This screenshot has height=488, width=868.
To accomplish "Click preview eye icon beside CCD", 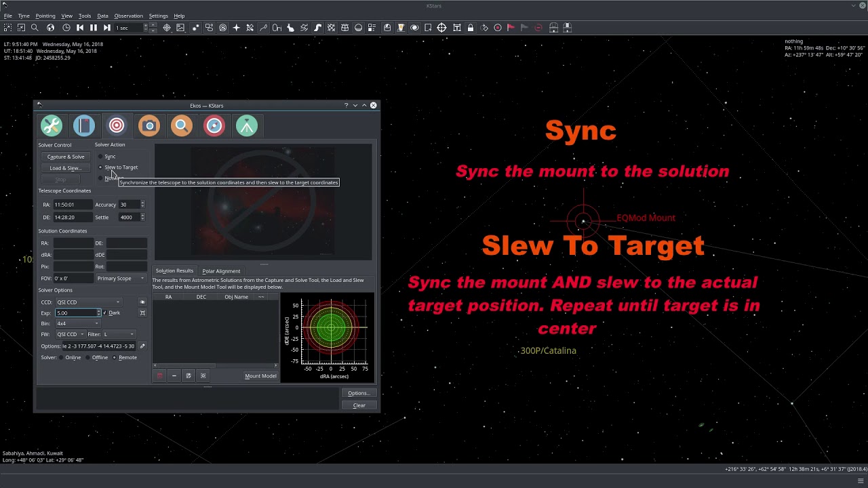I will coord(142,302).
